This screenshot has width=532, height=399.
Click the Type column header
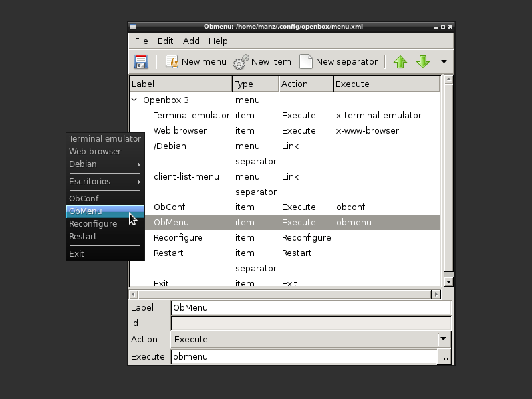pyautogui.click(x=255, y=84)
